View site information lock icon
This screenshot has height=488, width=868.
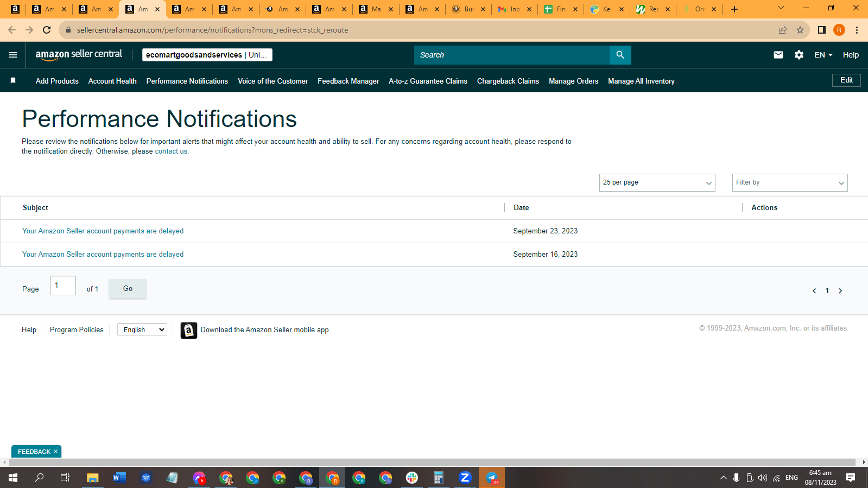pyautogui.click(x=68, y=30)
